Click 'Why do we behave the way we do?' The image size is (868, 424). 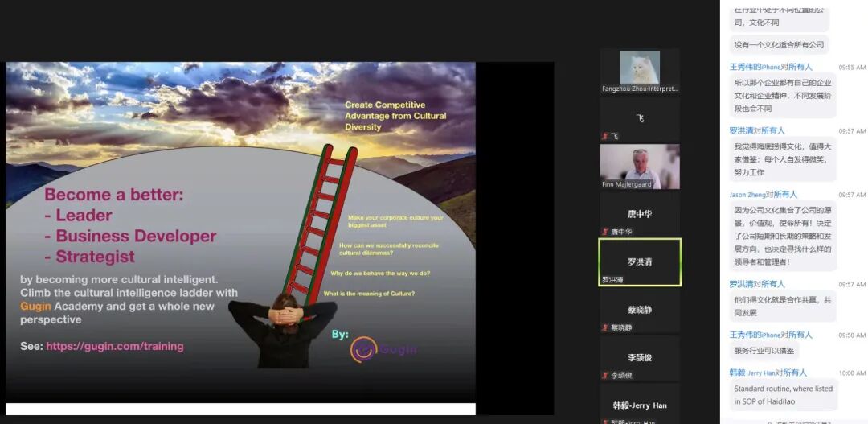tap(380, 274)
